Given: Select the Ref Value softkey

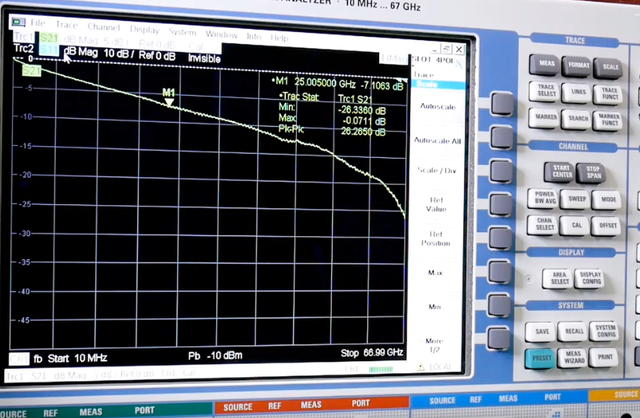Looking at the screenshot, I should [x=437, y=205].
